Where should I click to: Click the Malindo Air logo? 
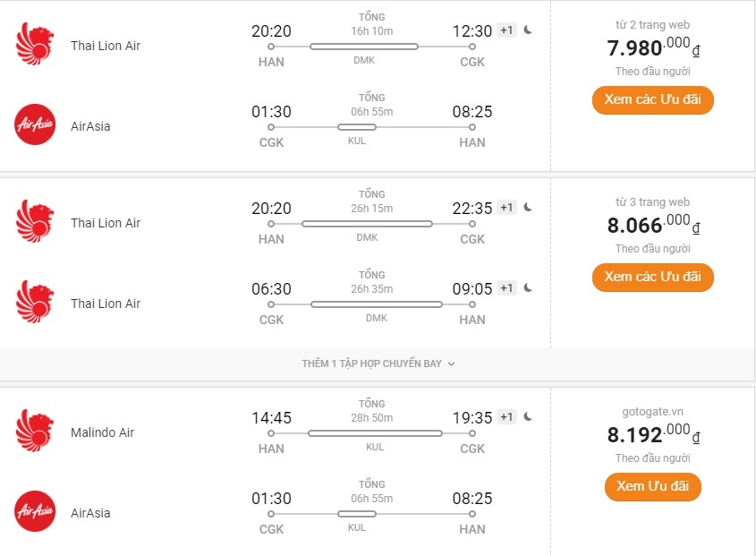click(x=35, y=432)
